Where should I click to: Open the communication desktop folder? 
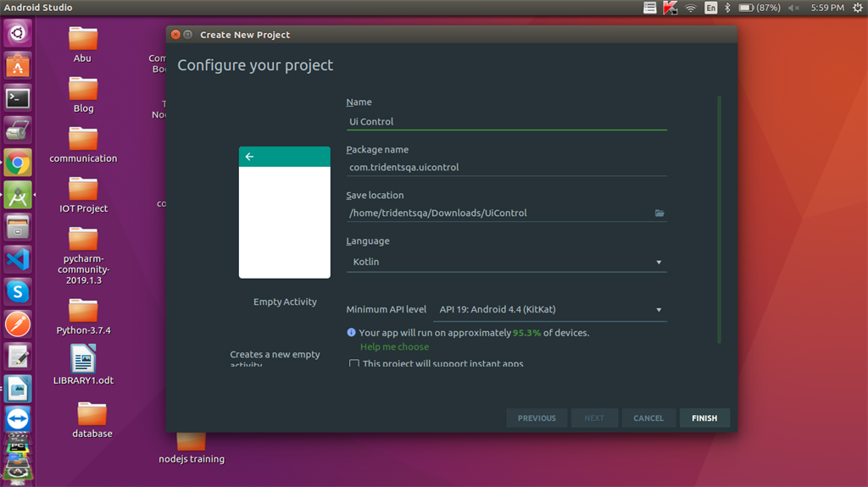[83, 145]
